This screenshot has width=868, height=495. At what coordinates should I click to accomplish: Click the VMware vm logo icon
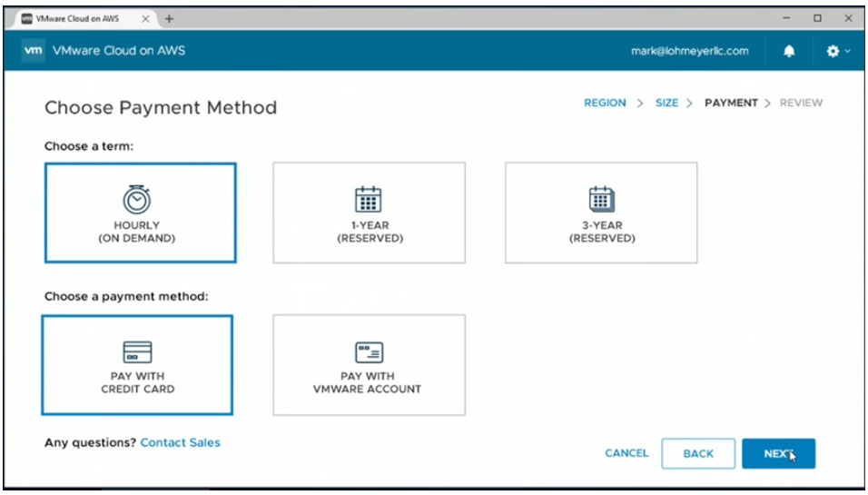(x=34, y=50)
